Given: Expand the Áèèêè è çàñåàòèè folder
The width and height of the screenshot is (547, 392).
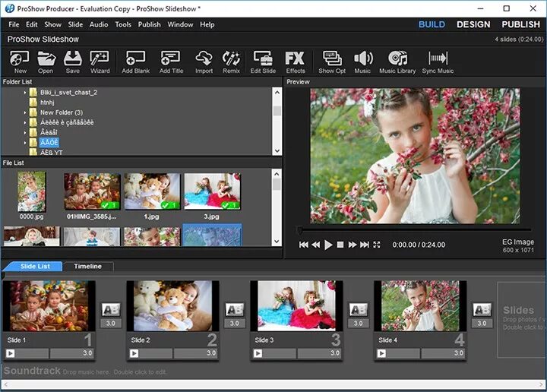Looking at the screenshot, I should coord(25,123).
